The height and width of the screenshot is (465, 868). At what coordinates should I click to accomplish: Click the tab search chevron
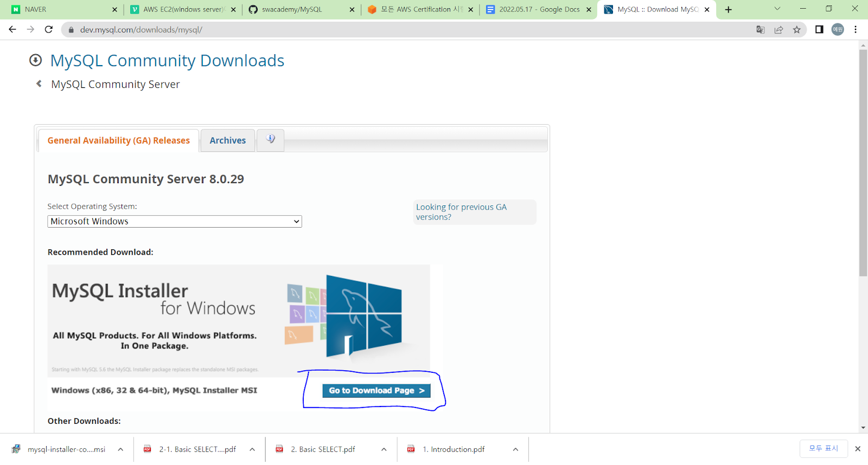click(x=777, y=9)
